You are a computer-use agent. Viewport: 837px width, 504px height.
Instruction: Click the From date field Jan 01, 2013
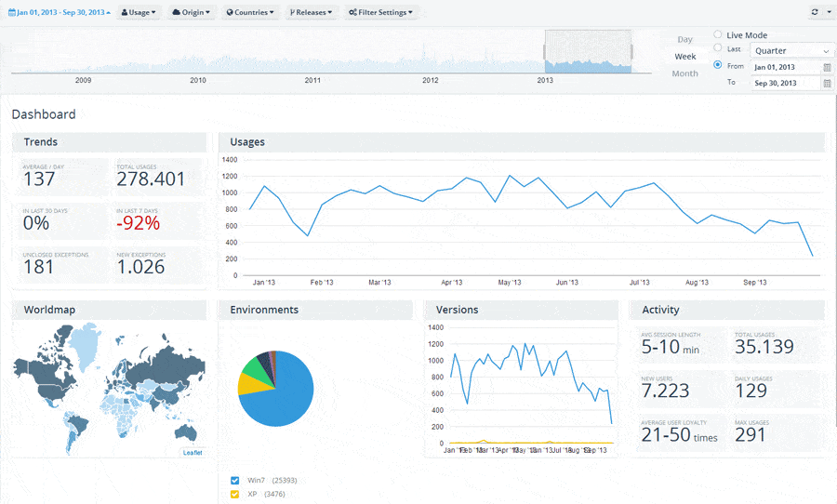785,67
